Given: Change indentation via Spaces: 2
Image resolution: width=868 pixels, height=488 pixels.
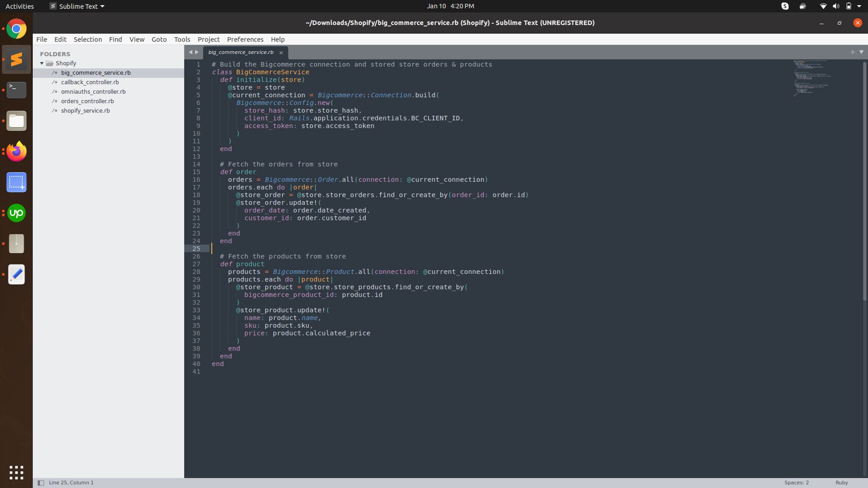Looking at the screenshot, I should [x=796, y=482].
